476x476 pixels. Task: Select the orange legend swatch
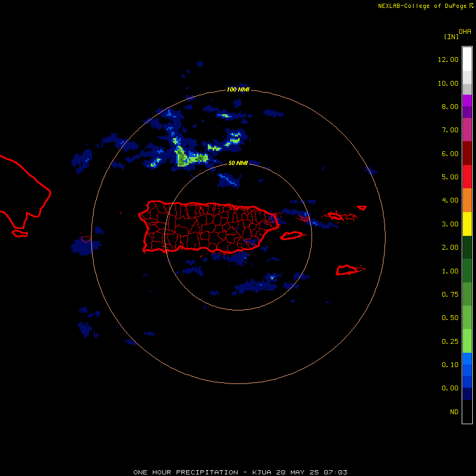point(467,200)
